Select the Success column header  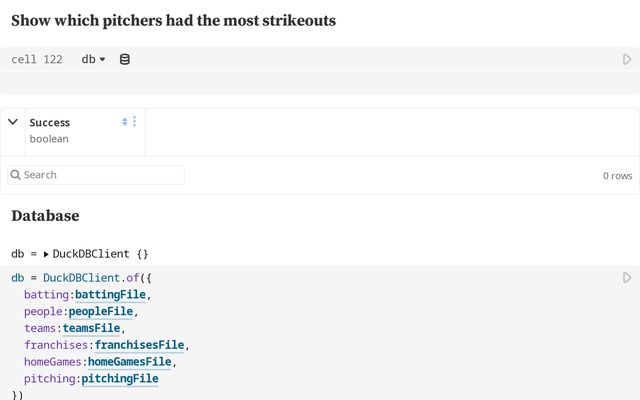click(x=50, y=122)
